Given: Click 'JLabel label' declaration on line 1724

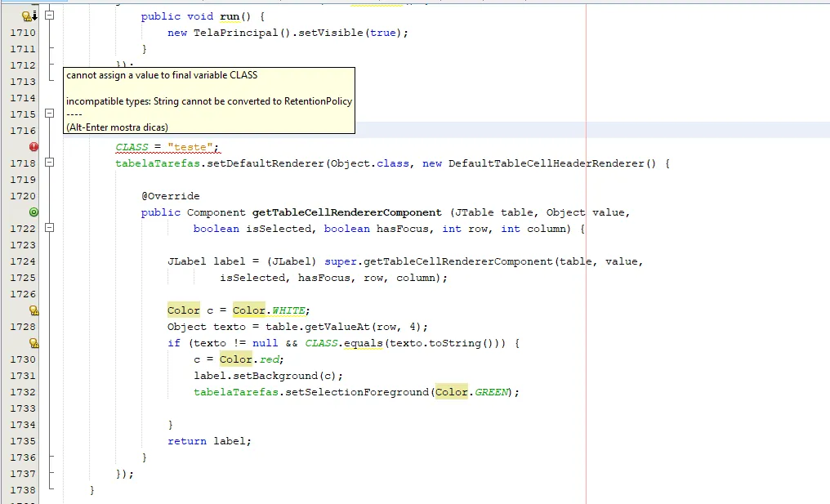Looking at the screenshot, I should [207, 261].
